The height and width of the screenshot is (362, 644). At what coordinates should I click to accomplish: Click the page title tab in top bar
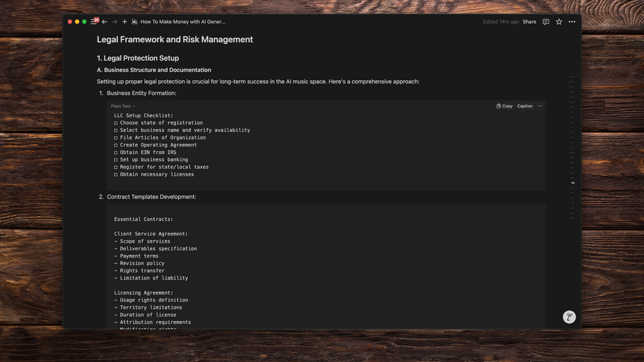point(183,22)
